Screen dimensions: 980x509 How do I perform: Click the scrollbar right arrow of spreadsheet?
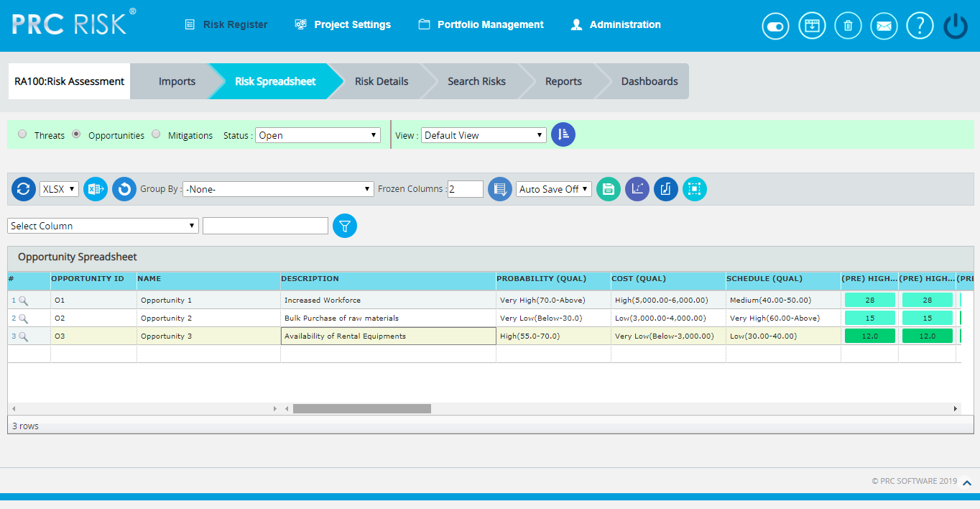(956, 408)
